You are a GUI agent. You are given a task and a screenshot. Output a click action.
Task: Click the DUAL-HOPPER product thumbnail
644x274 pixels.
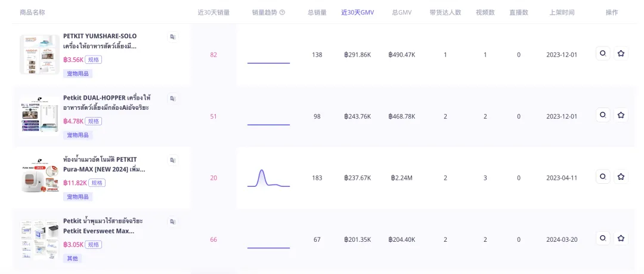pyautogui.click(x=39, y=116)
